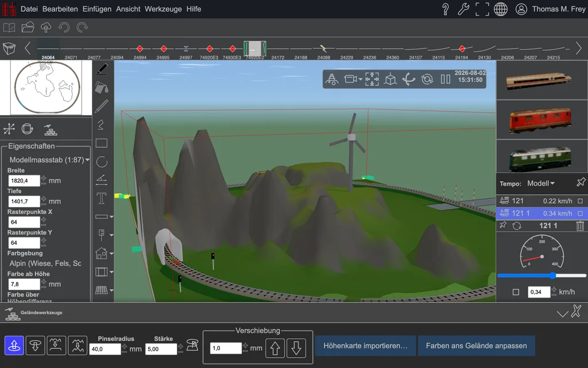Select the rectangle drawing tool
This screenshot has height=368, width=588.
point(101,143)
